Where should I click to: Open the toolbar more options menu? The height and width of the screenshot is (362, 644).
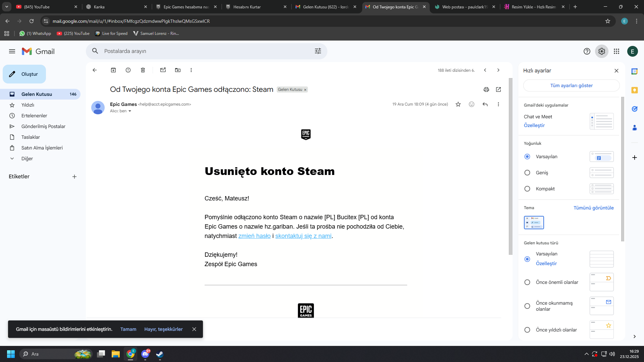191,70
